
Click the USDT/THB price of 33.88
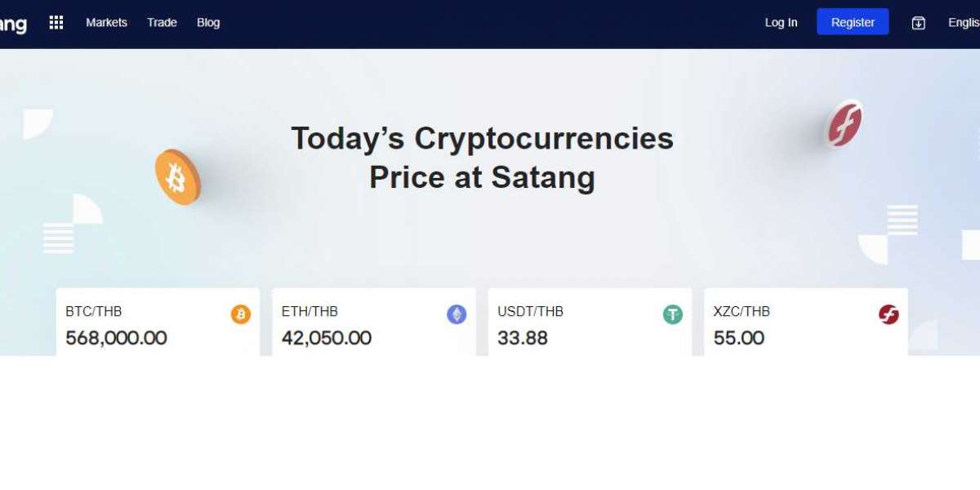coord(522,338)
